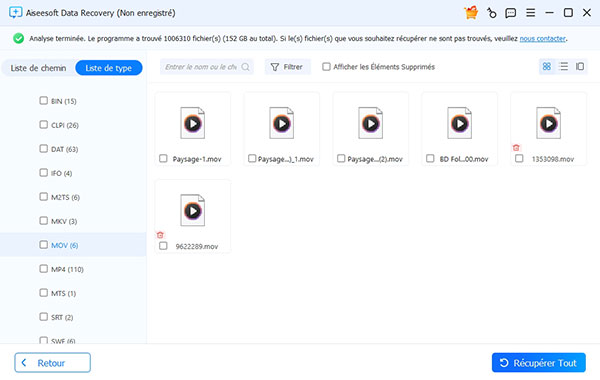Open the feedback chat bubble icon
This screenshot has height=380, width=600.
coord(510,13)
